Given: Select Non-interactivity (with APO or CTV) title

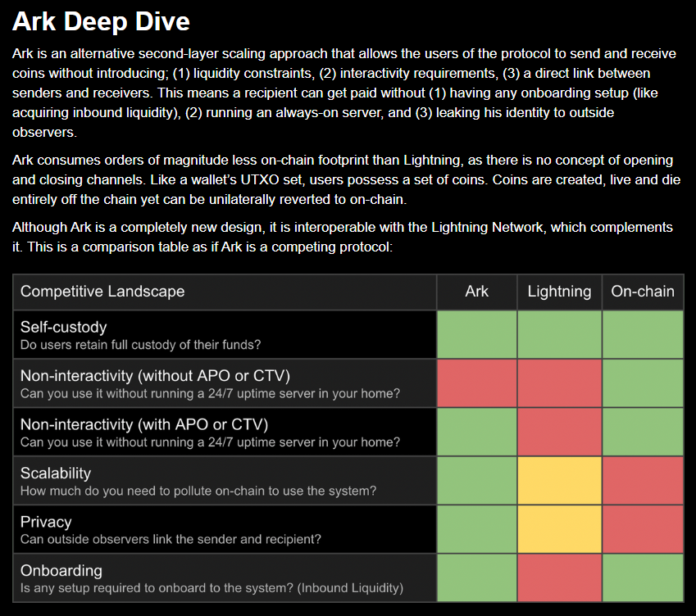Looking at the screenshot, I should click(144, 425).
